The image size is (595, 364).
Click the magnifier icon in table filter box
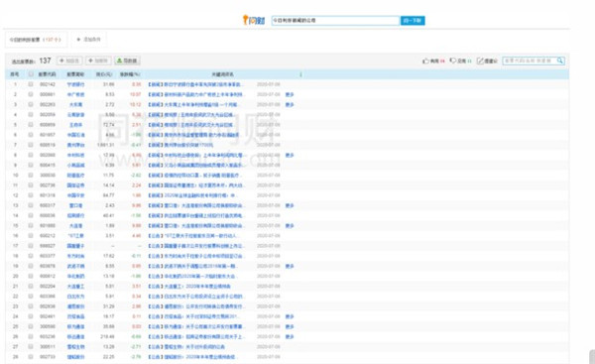pos(560,61)
